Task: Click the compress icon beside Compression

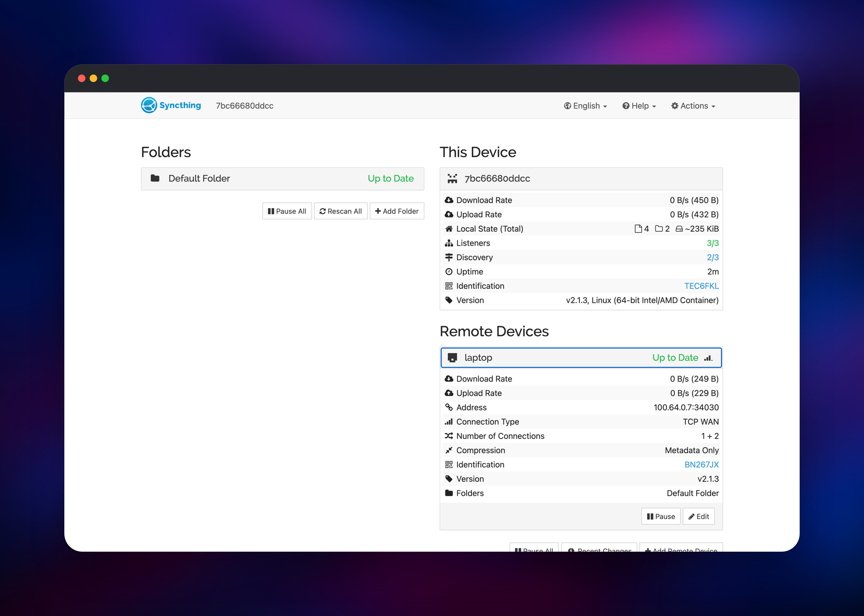Action: [449, 450]
